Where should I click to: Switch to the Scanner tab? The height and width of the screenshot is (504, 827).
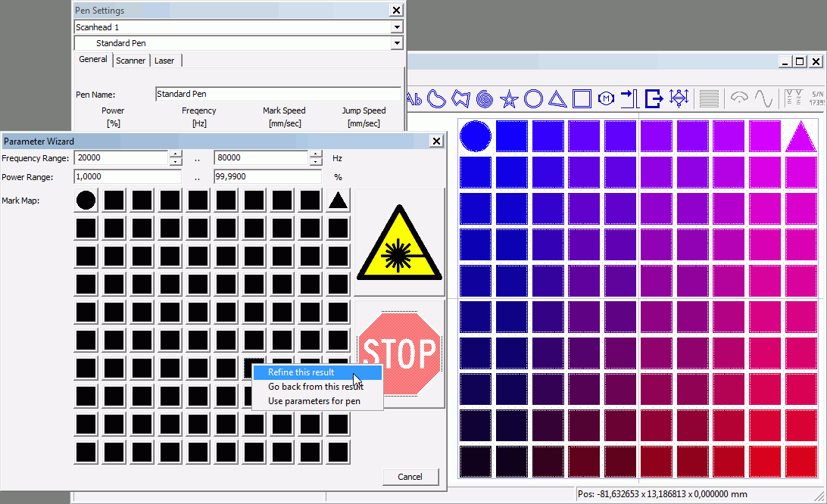click(130, 61)
